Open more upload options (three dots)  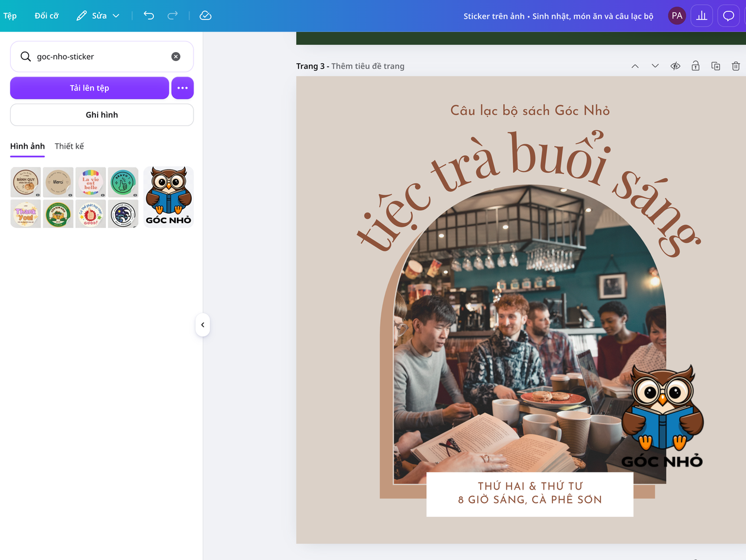(182, 88)
